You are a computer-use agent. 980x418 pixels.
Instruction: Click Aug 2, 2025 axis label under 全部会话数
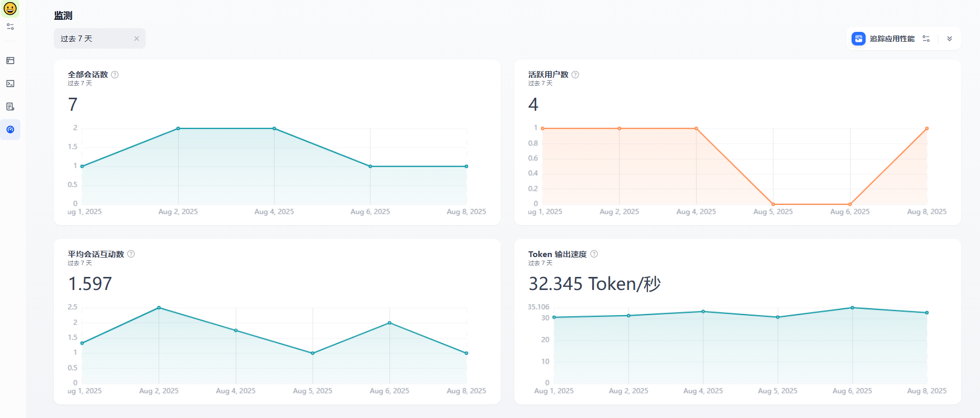178,212
